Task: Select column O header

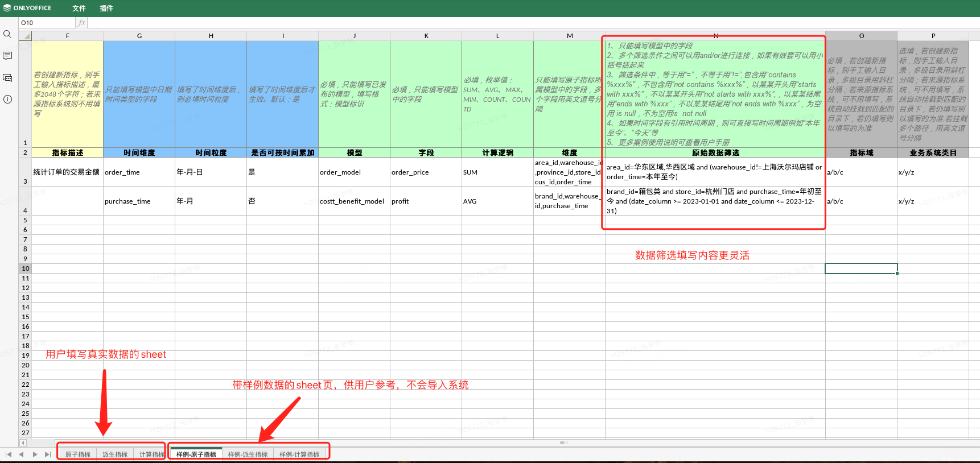Action: (x=862, y=36)
